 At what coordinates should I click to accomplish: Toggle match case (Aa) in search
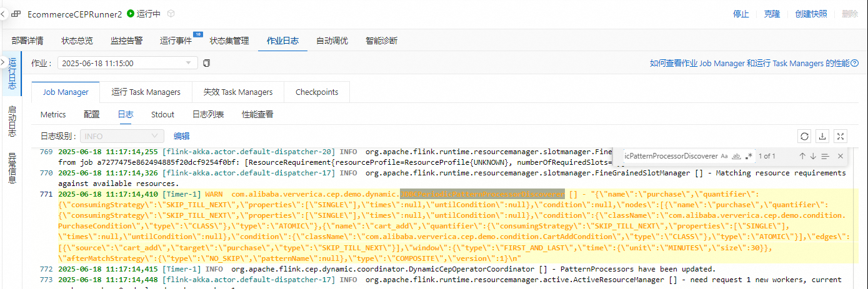pyautogui.click(x=724, y=156)
